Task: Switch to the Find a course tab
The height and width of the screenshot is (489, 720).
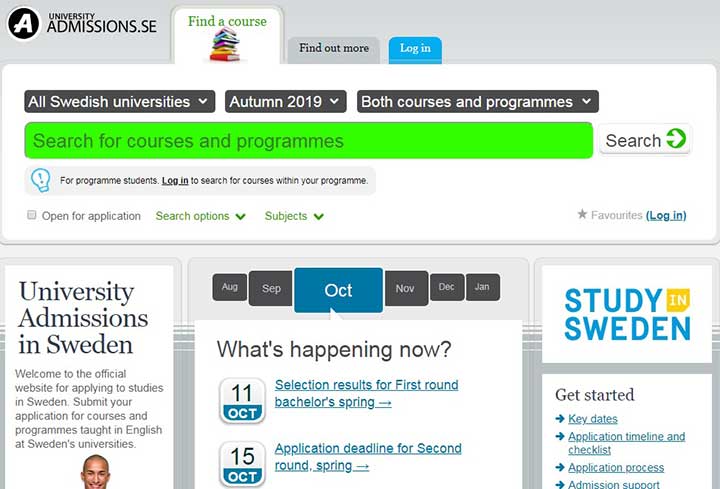Action: [x=227, y=36]
